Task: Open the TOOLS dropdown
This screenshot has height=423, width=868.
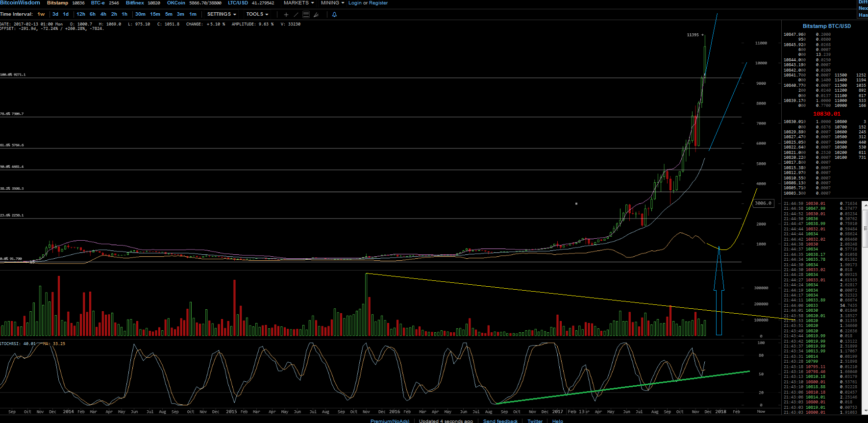Action: [257, 14]
